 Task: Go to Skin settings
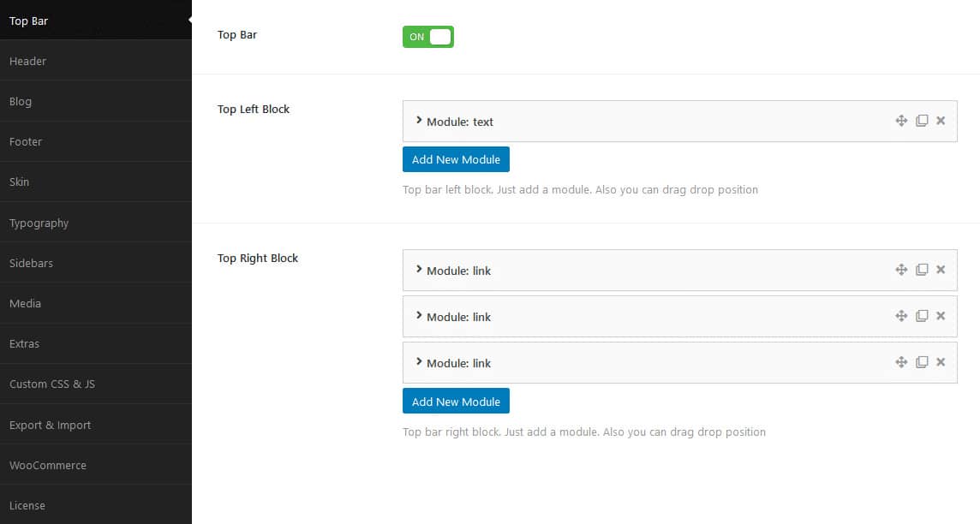[x=96, y=182]
